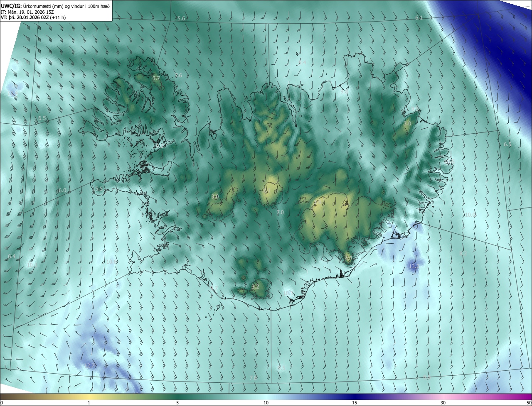Select the 3.7 precipitation value in Westfjords

(x=156, y=78)
